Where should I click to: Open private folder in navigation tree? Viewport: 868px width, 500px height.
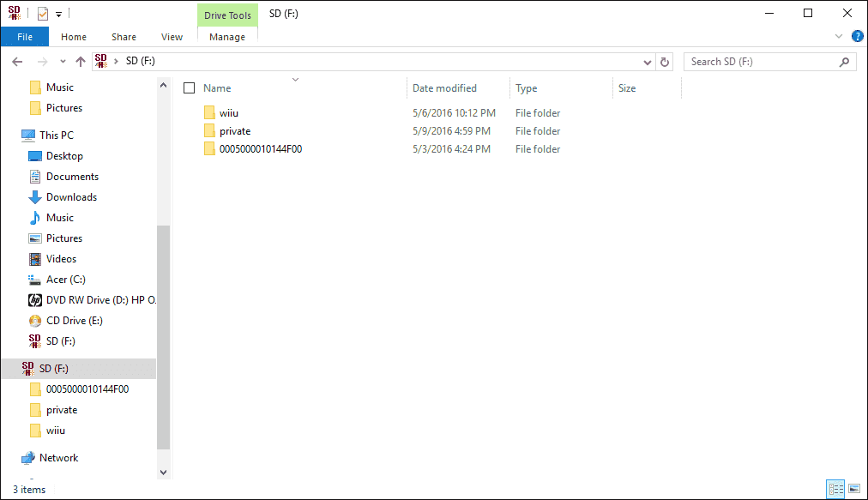[62, 410]
